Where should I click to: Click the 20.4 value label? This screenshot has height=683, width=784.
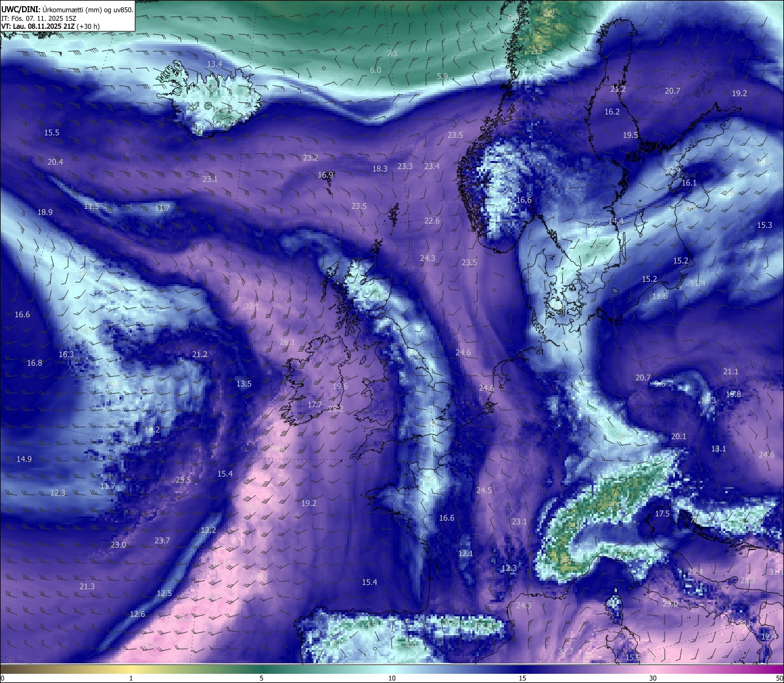55,162
